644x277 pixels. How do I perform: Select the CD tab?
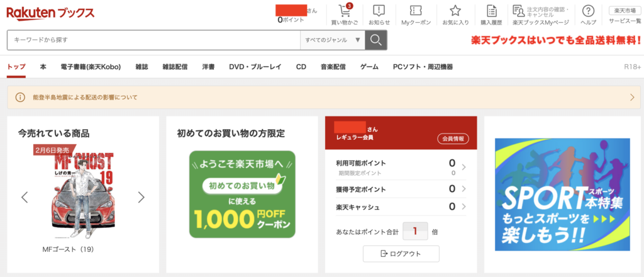tap(301, 67)
